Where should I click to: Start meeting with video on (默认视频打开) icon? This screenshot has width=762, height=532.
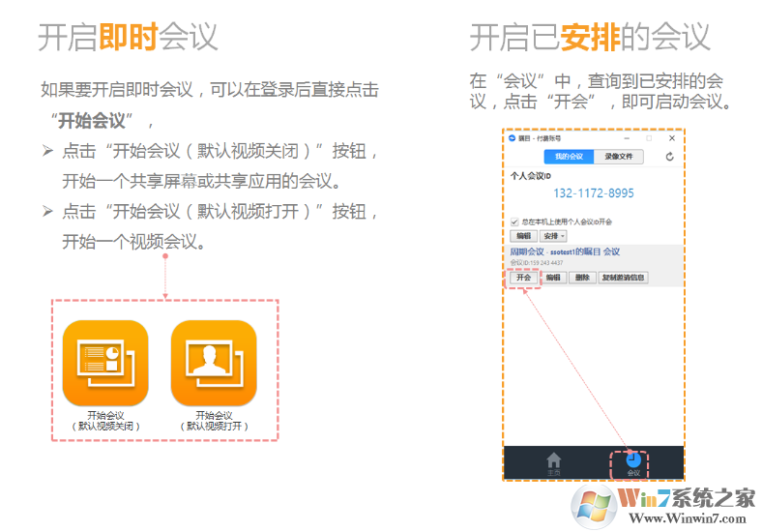(214, 363)
